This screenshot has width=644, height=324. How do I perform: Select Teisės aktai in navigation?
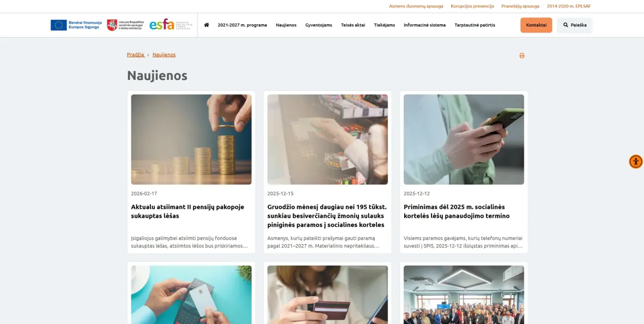(x=353, y=25)
